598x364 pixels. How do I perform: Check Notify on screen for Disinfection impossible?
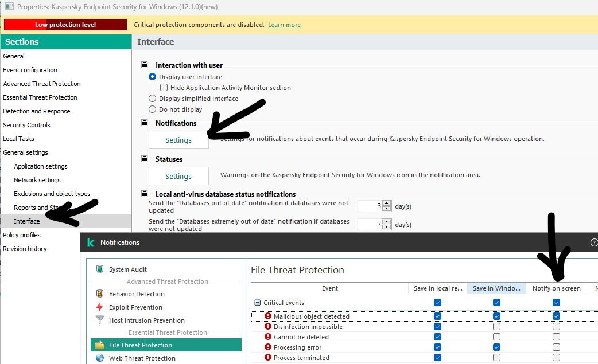(x=556, y=327)
